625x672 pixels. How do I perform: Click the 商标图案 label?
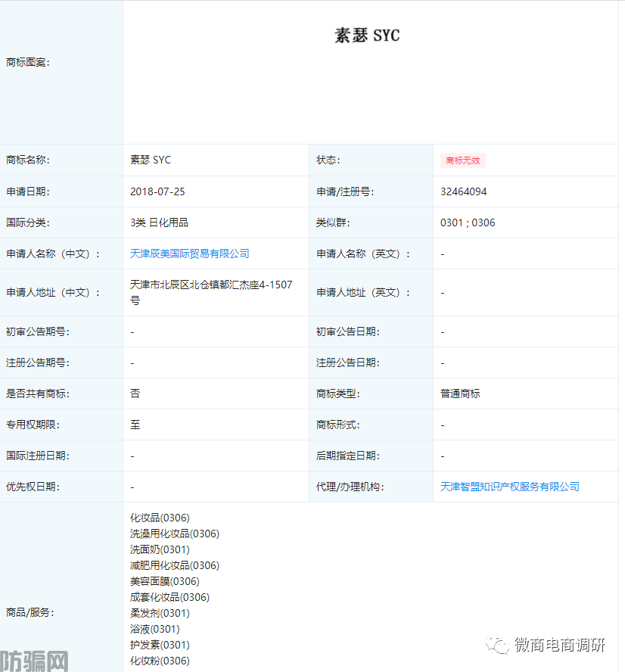click(28, 63)
